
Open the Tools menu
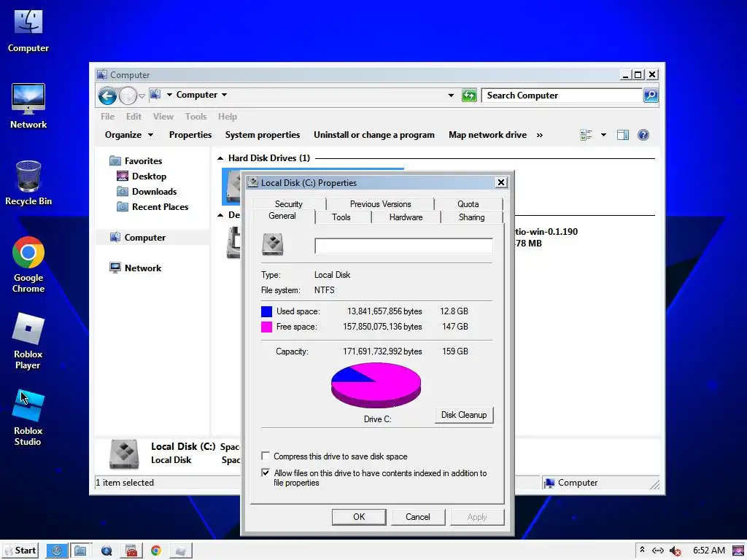pos(196,117)
